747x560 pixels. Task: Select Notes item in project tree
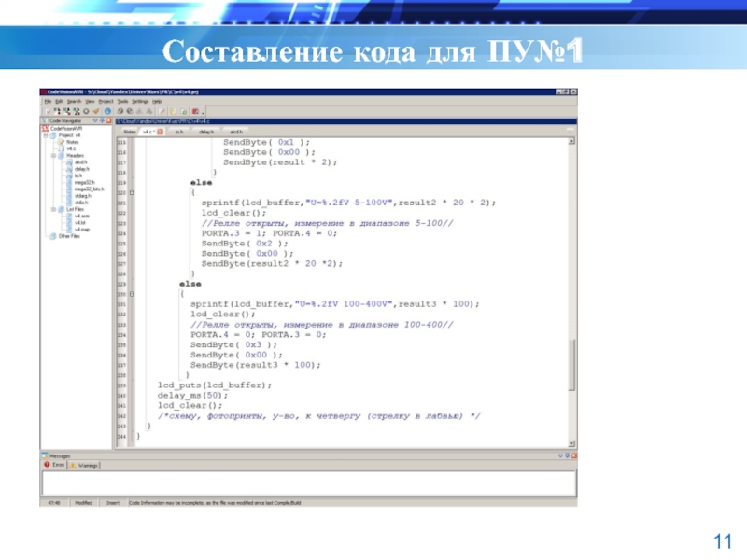coord(73,142)
